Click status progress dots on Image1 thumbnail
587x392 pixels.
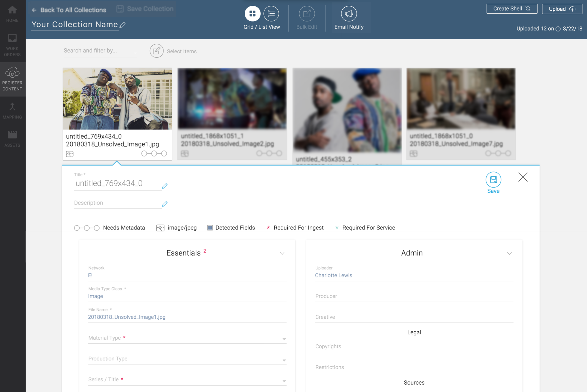click(x=154, y=154)
